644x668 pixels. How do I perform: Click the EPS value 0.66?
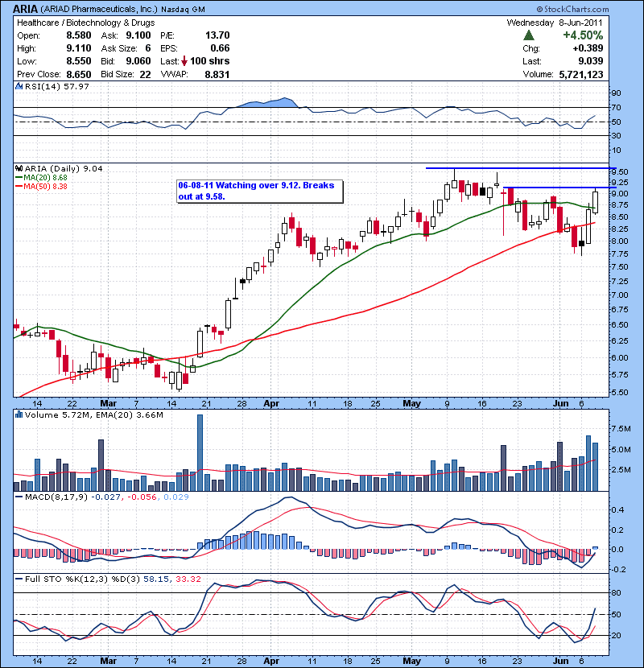[x=220, y=48]
